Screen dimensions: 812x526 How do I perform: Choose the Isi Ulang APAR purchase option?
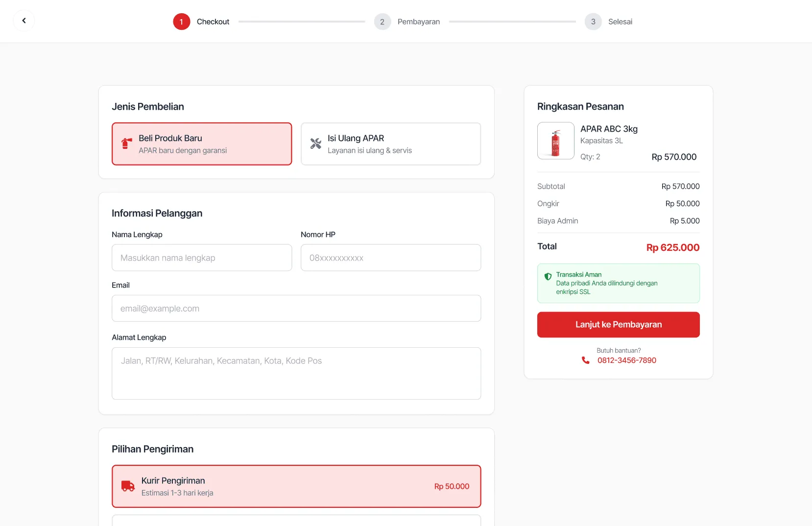coord(391,144)
